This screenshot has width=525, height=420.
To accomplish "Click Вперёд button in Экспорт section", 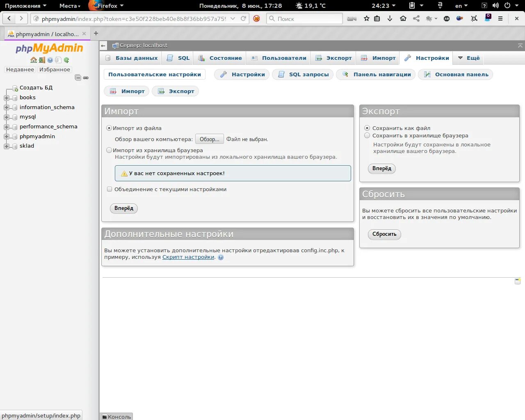I will (382, 169).
